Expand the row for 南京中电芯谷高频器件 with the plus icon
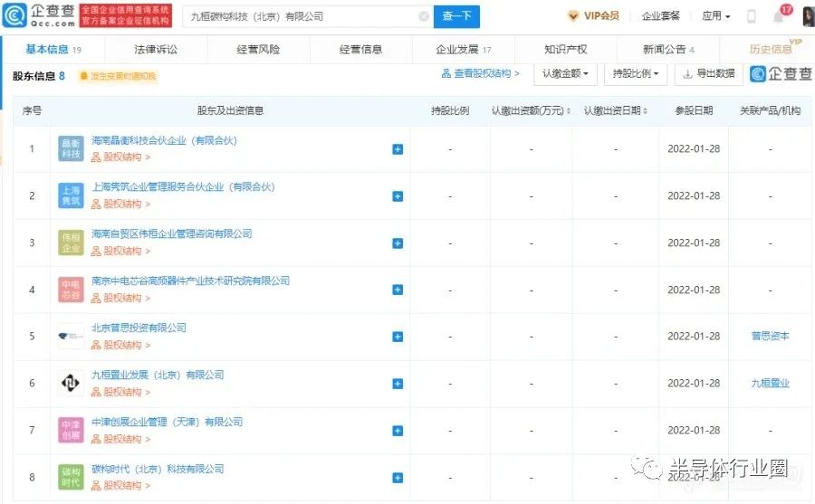This screenshot has height=504, width=815. pos(398,290)
